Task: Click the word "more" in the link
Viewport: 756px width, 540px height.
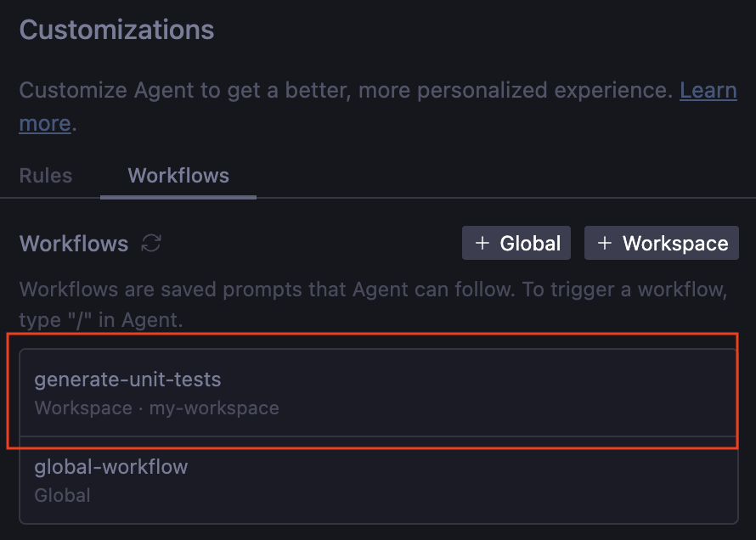Action: pos(45,123)
